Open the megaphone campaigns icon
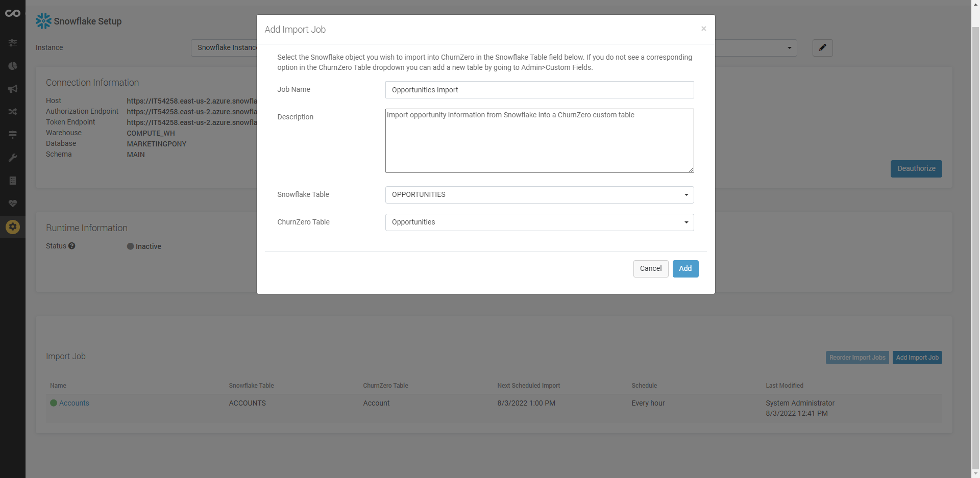This screenshot has width=980, height=478. pyautogui.click(x=13, y=89)
